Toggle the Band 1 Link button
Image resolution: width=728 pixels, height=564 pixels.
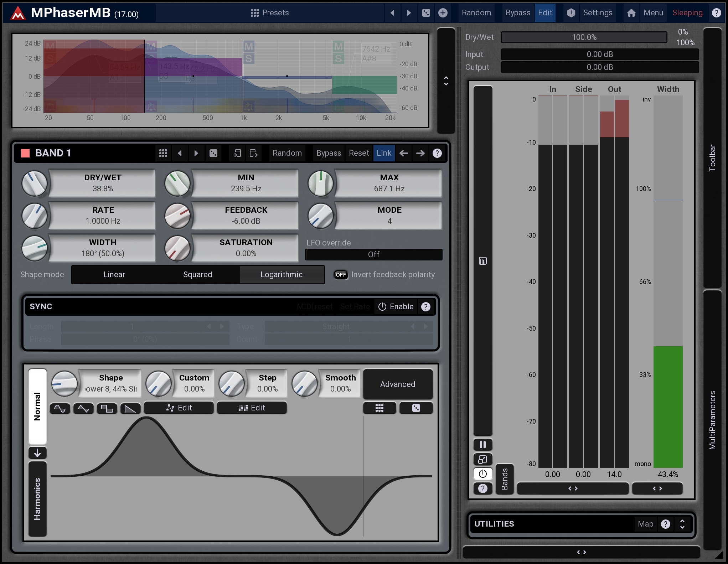tap(384, 153)
